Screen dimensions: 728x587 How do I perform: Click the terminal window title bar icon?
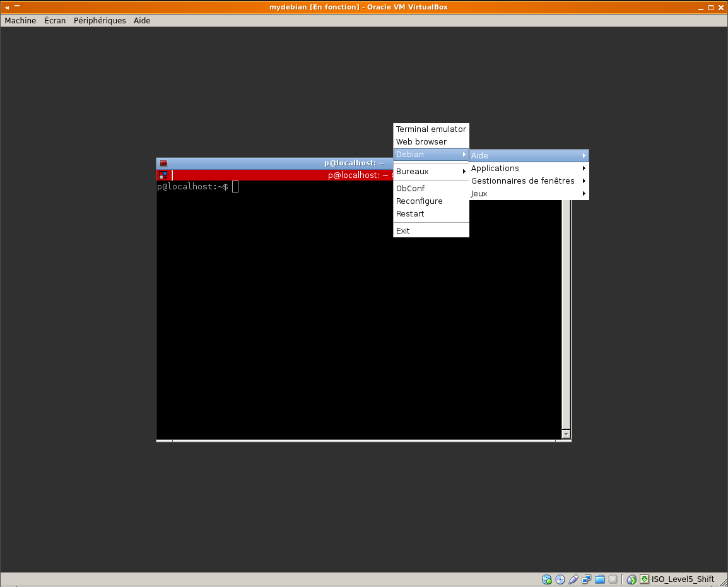coord(163,163)
